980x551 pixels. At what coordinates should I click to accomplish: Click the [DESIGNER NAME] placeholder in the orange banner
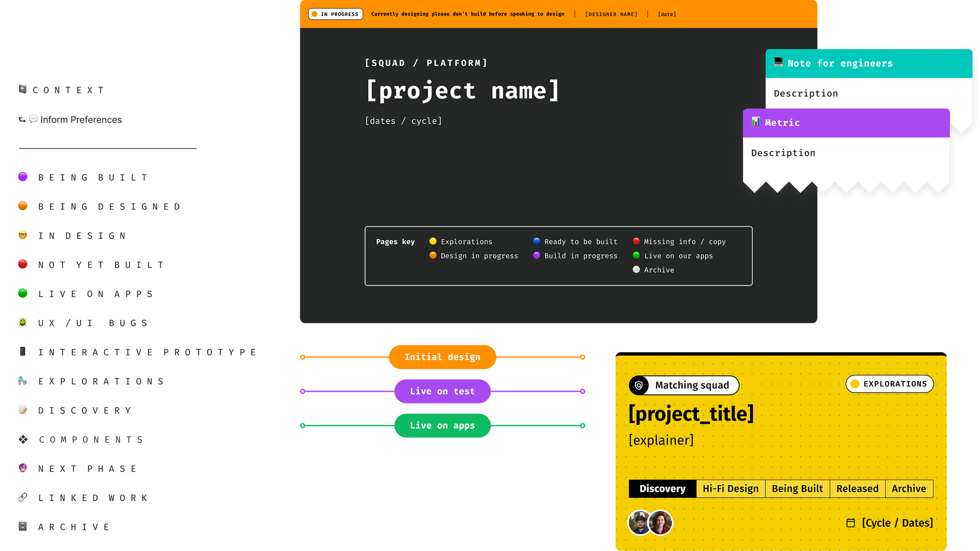(x=611, y=14)
